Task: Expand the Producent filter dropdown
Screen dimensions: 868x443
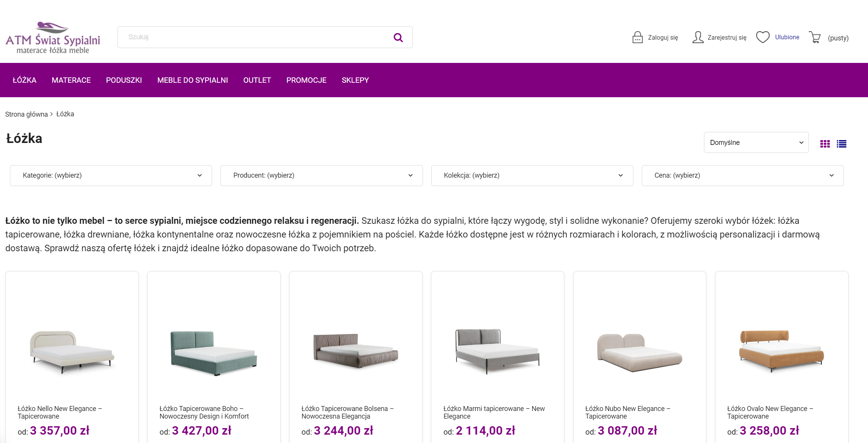Action: tap(321, 175)
